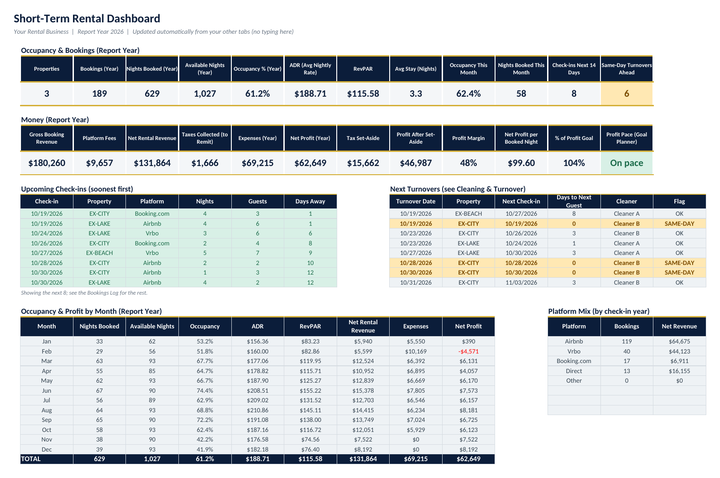Select the Properties header cell
The image size is (720, 478).
[x=46, y=69]
